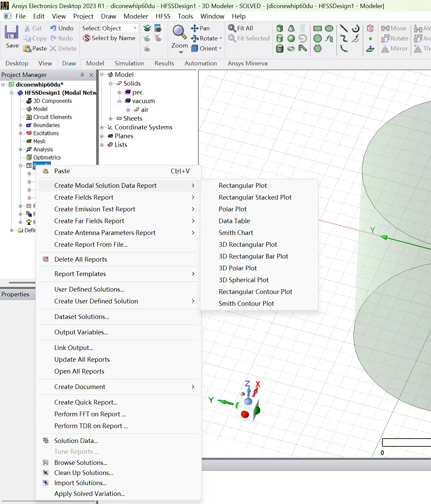
Task: Draw a box with the box tool
Action: (x=280, y=28)
